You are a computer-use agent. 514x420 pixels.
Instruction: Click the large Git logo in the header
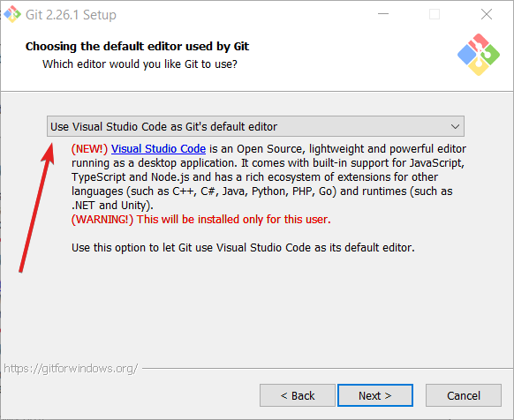click(x=479, y=55)
